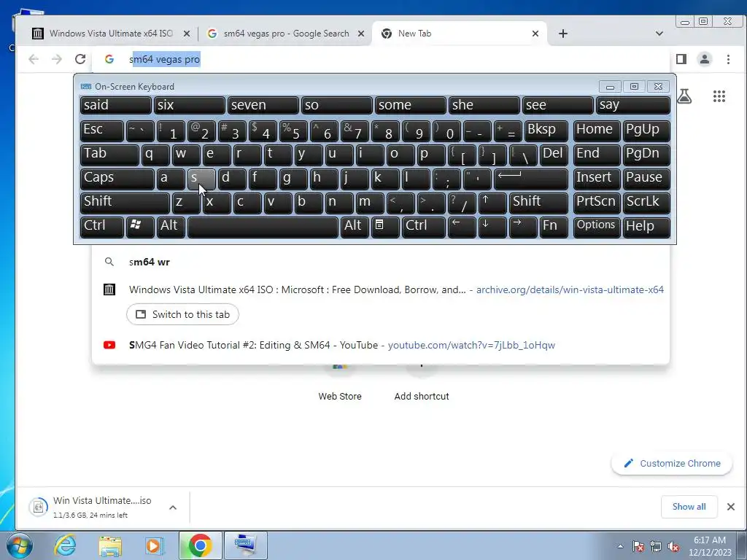Select the 'sm64 wr' search suggestion

point(381,262)
